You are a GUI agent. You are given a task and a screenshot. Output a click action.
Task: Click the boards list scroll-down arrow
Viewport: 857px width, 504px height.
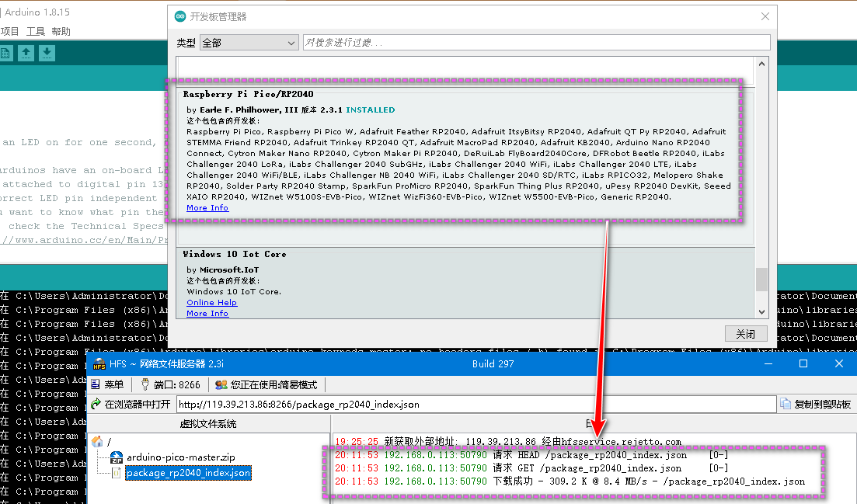click(x=762, y=311)
